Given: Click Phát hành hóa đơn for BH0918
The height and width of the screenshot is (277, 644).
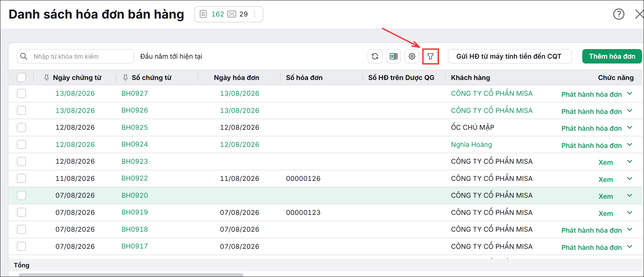Looking at the screenshot, I should click(x=591, y=230).
